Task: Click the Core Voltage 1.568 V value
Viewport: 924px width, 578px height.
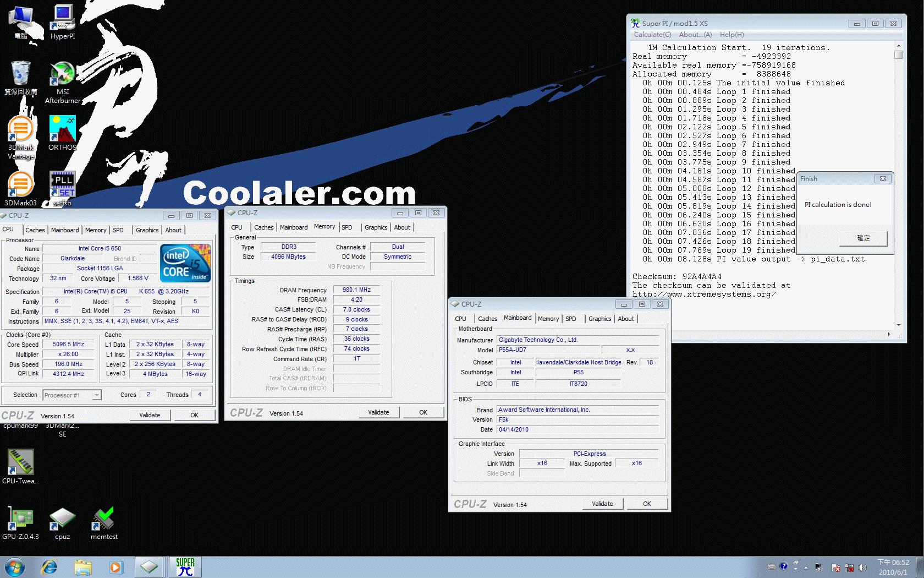Action: click(x=138, y=279)
